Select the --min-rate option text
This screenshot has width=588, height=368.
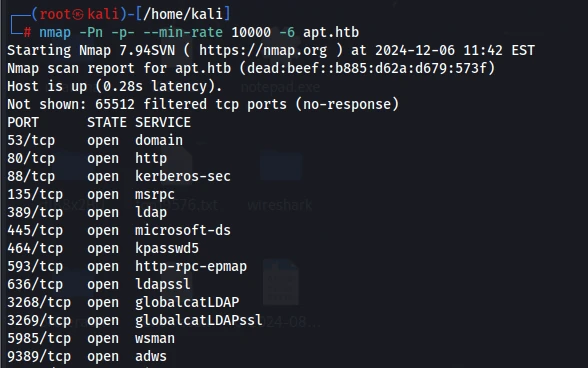183,33
